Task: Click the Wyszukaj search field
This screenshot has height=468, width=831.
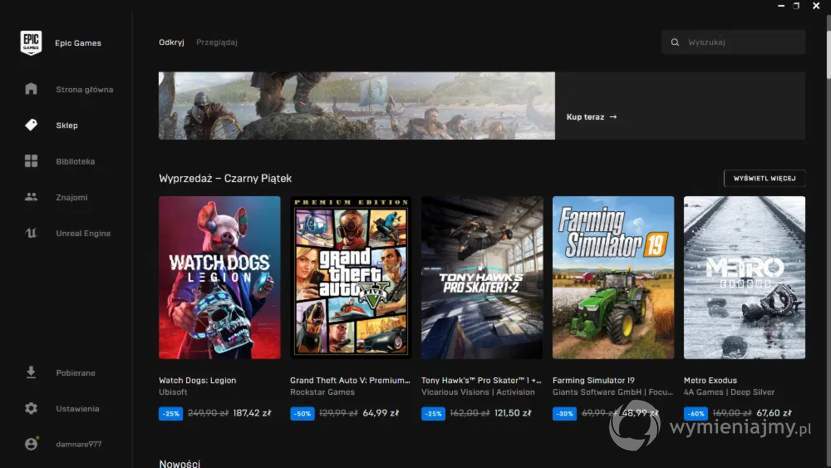Action: click(x=733, y=42)
